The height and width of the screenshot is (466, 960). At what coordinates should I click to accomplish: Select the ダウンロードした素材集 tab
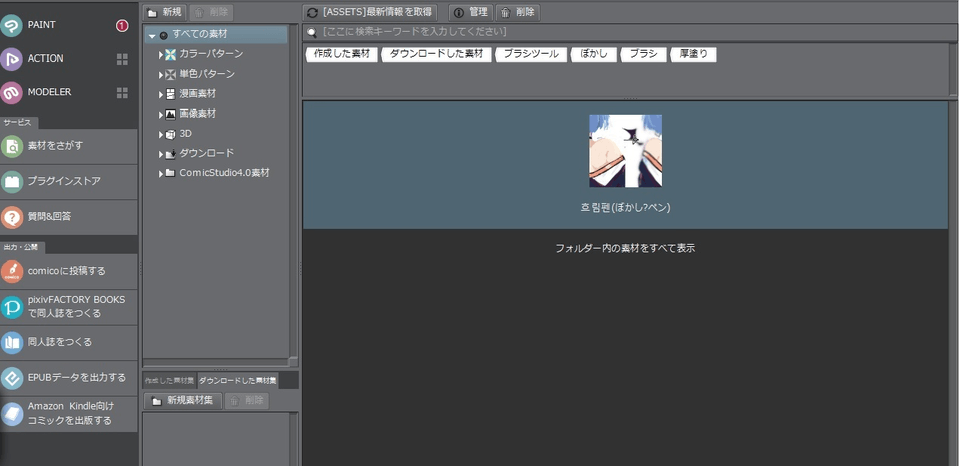point(238,381)
